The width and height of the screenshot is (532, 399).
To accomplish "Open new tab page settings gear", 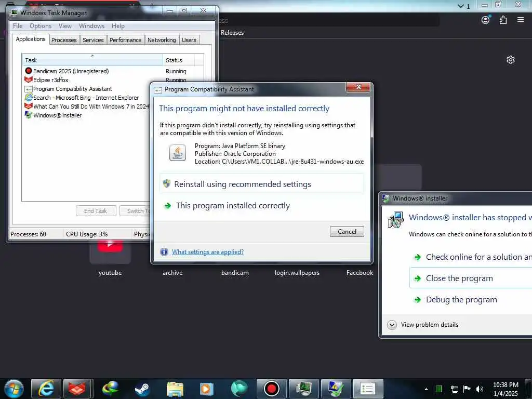I will pyautogui.click(x=511, y=60).
